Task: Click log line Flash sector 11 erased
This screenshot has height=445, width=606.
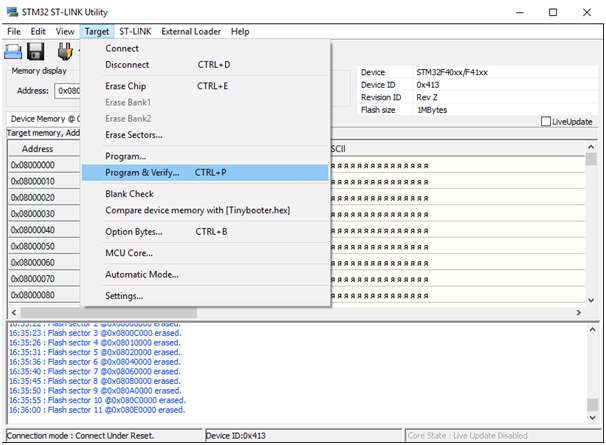Action: pyautogui.click(x=97, y=410)
